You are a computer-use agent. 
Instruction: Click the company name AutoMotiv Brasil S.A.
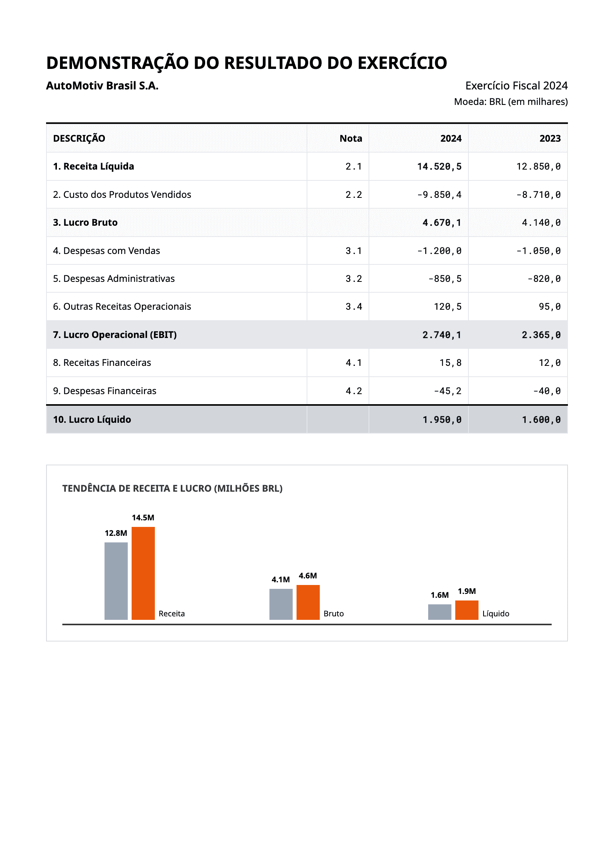point(102,86)
